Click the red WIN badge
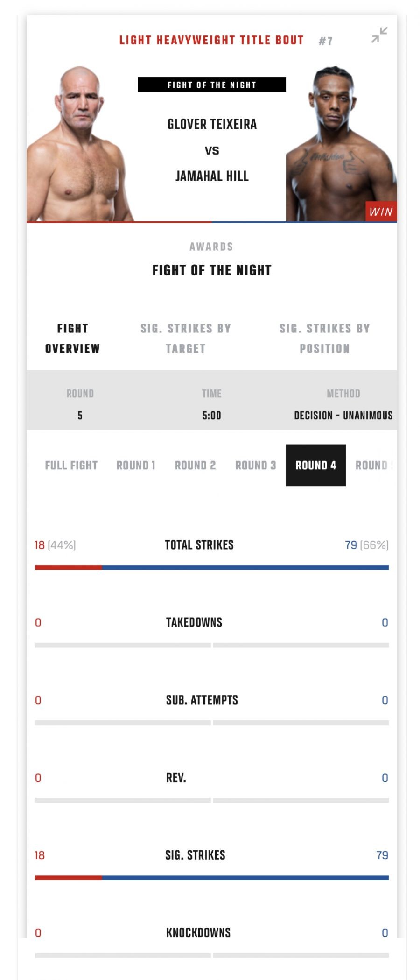 point(381,212)
